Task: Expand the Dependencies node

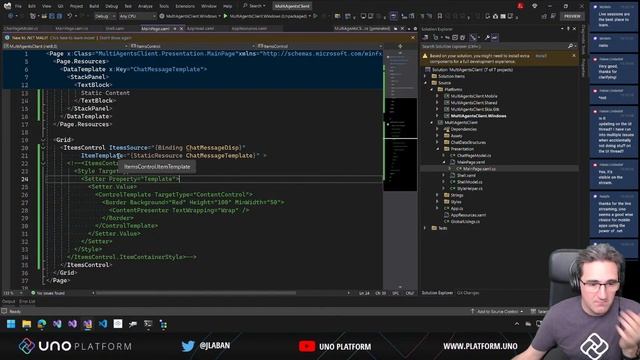Action: pos(438,129)
